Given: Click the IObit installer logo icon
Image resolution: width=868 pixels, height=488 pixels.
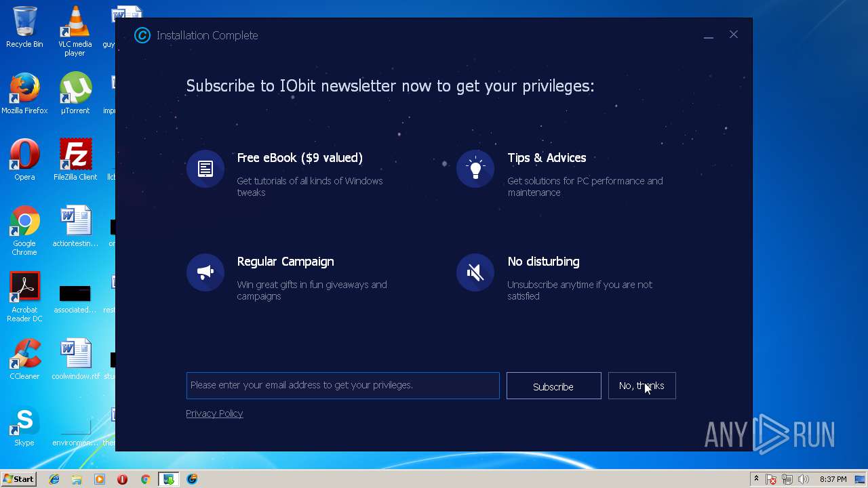Looking at the screenshot, I should coord(142,35).
